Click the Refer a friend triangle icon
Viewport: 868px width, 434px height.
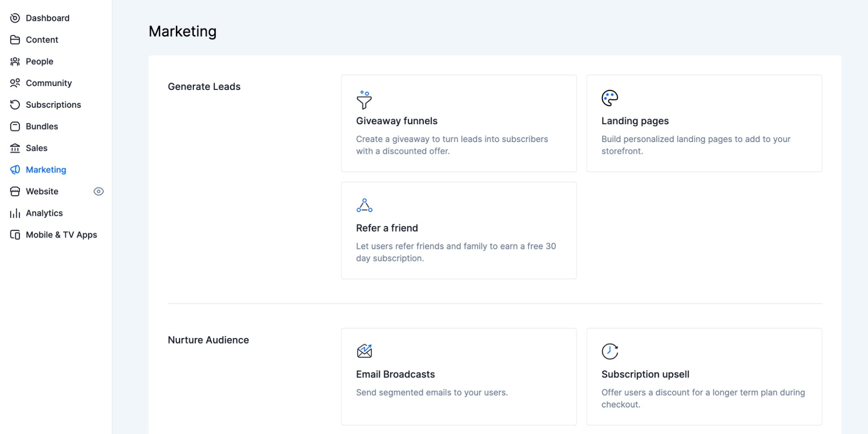click(x=364, y=205)
